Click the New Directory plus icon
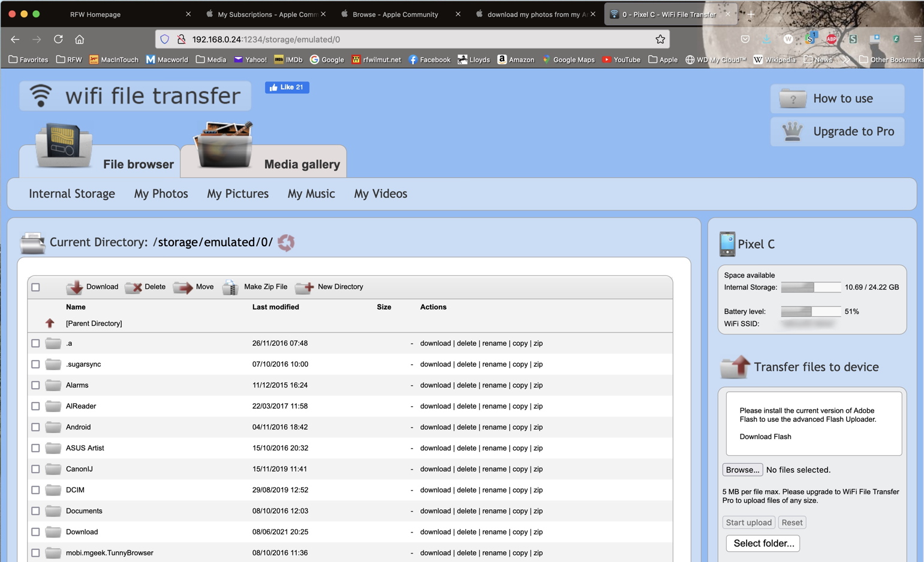 pyautogui.click(x=304, y=288)
